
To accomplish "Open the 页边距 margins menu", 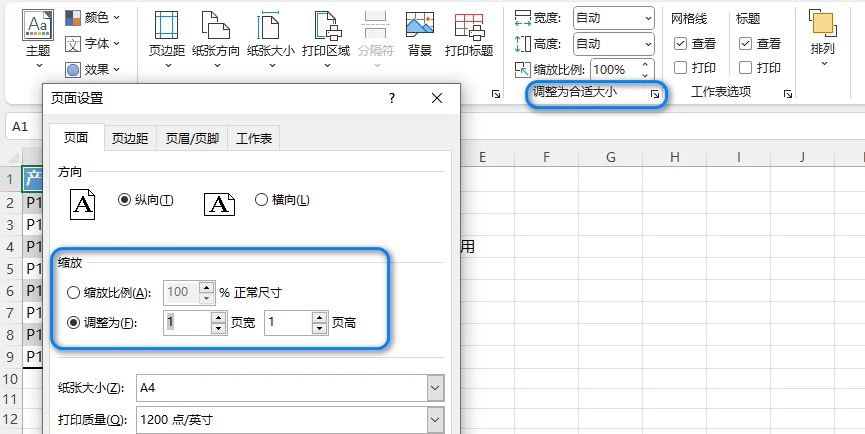I will [167, 39].
